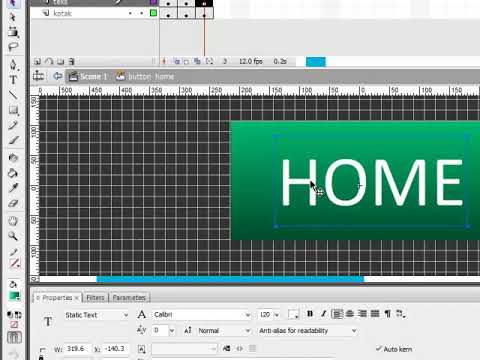
Task: Select the Free Transform tool
Action: pos(13,32)
